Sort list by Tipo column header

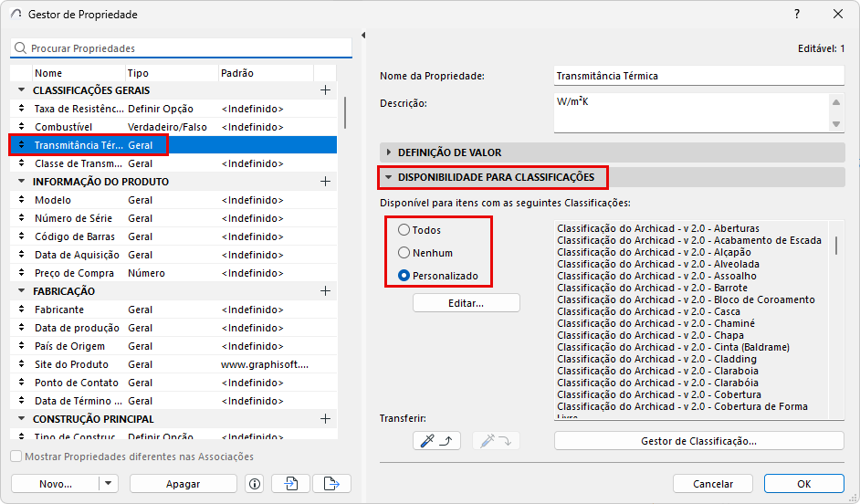pos(172,73)
